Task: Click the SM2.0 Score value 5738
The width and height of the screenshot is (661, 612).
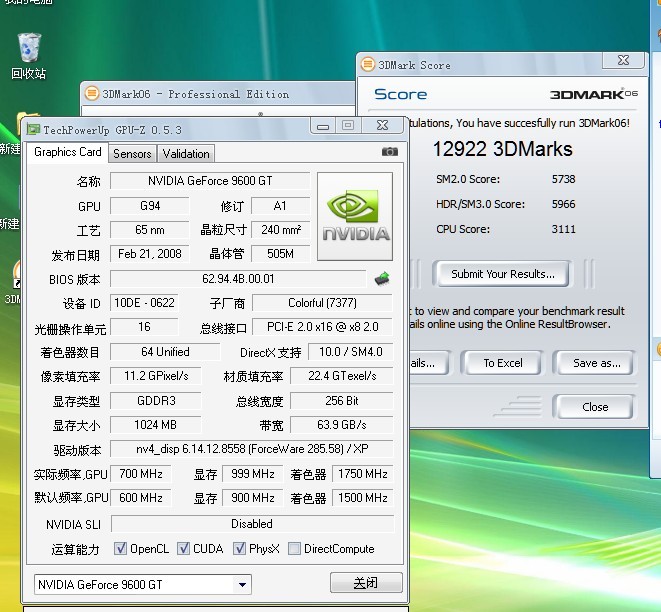Action: click(564, 179)
